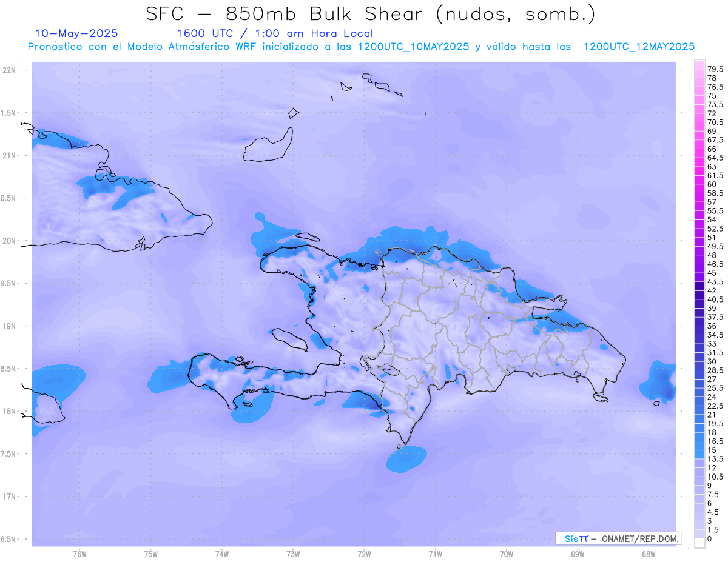Click the 30 value on the color scale
The height and width of the screenshot is (562, 728).
point(712,361)
